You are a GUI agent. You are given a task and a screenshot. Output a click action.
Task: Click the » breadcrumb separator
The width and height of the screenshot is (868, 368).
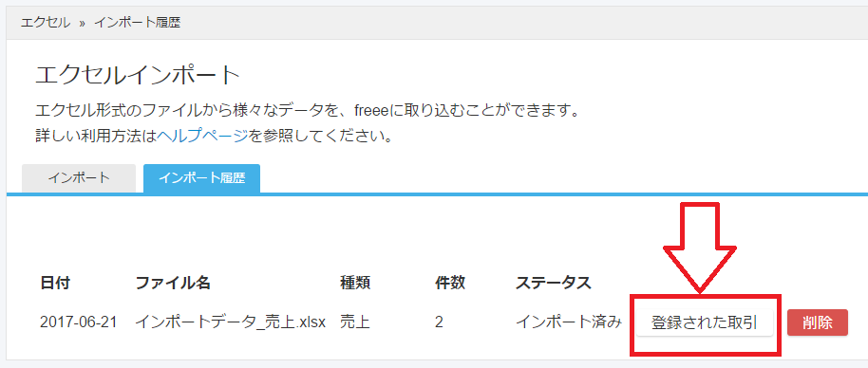point(83,23)
